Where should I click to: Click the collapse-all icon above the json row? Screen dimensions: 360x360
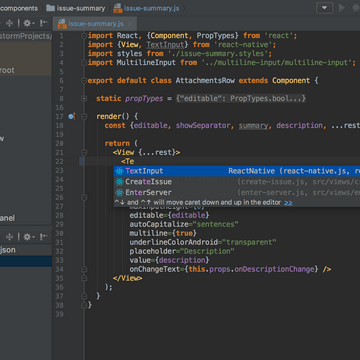pyautogui.click(x=10, y=237)
